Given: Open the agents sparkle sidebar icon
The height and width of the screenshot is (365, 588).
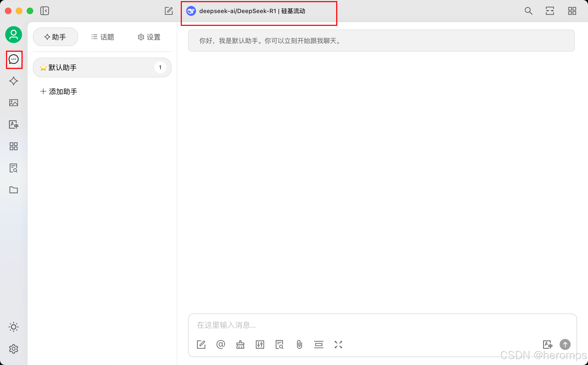Looking at the screenshot, I should (14, 81).
